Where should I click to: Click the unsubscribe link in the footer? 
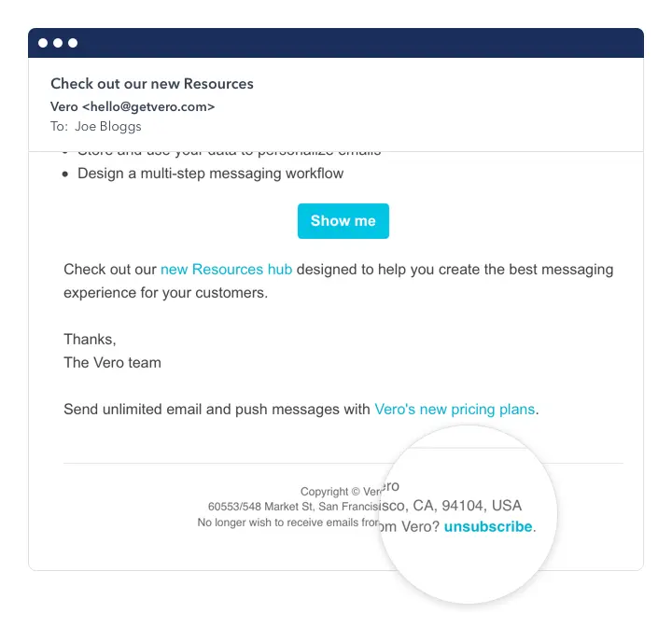487,526
